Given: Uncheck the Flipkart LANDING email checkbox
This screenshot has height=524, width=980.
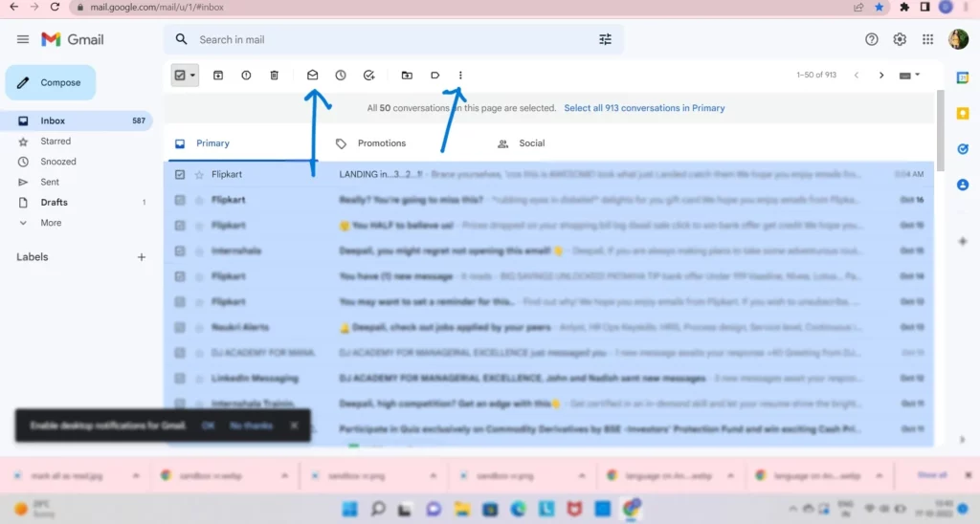Looking at the screenshot, I should point(180,174).
